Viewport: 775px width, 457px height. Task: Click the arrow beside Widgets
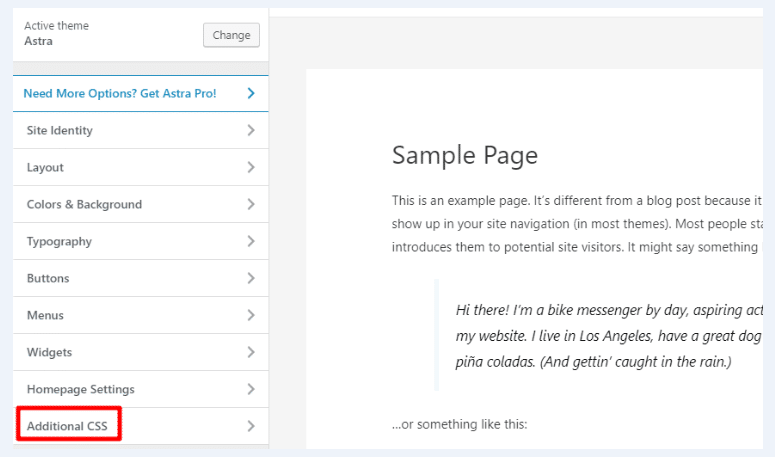click(250, 352)
